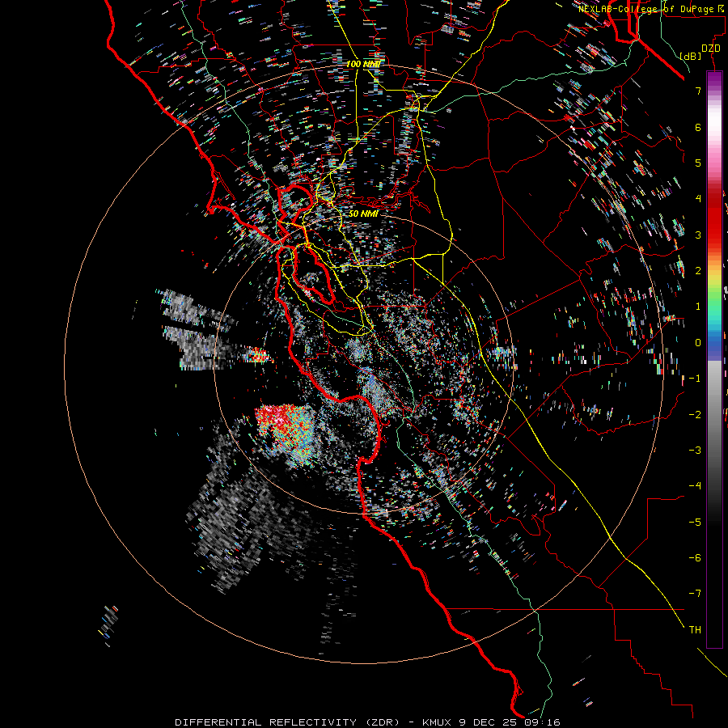Click the "-5" tick label on the color scale
The width and height of the screenshot is (728, 728).
coord(695,523)
